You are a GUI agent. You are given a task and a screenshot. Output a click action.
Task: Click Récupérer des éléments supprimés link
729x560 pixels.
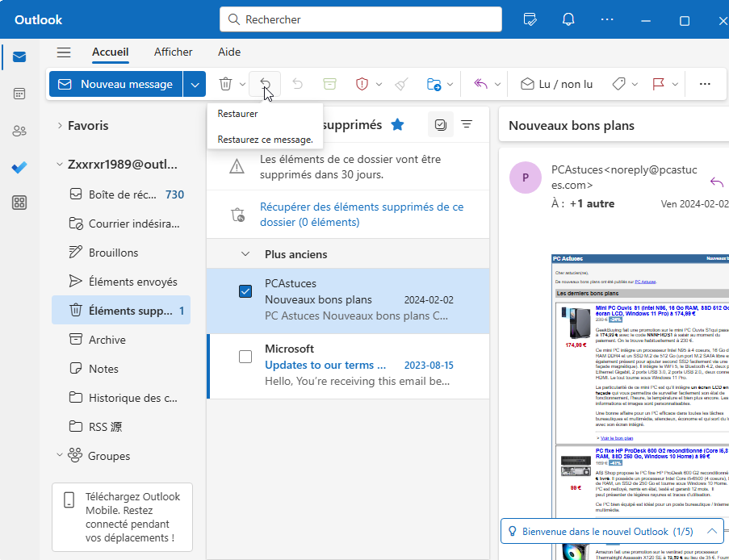click(x=361, y=215)
